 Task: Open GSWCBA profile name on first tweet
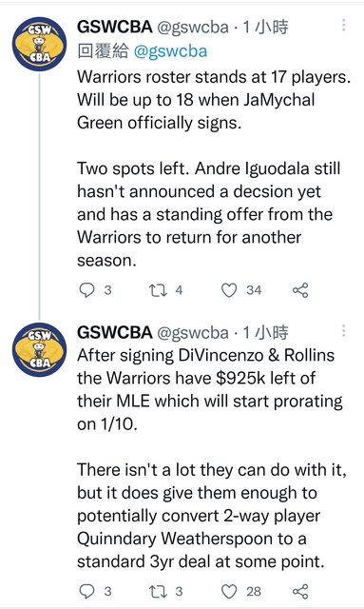coord(114,27)
